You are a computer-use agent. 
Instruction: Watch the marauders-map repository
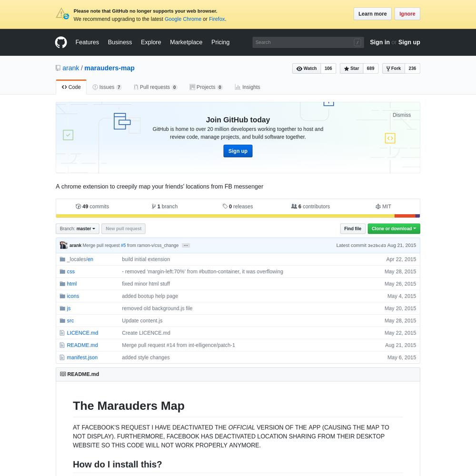click(306, 68)
